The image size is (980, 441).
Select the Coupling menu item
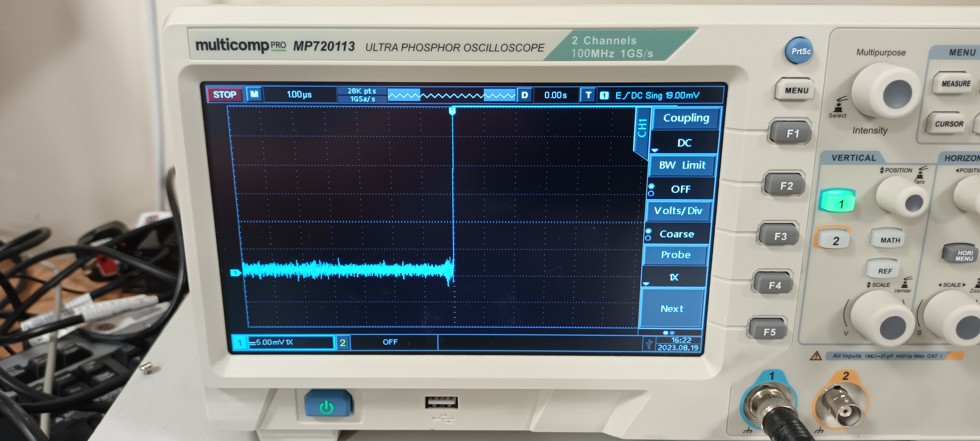(686, 118)
